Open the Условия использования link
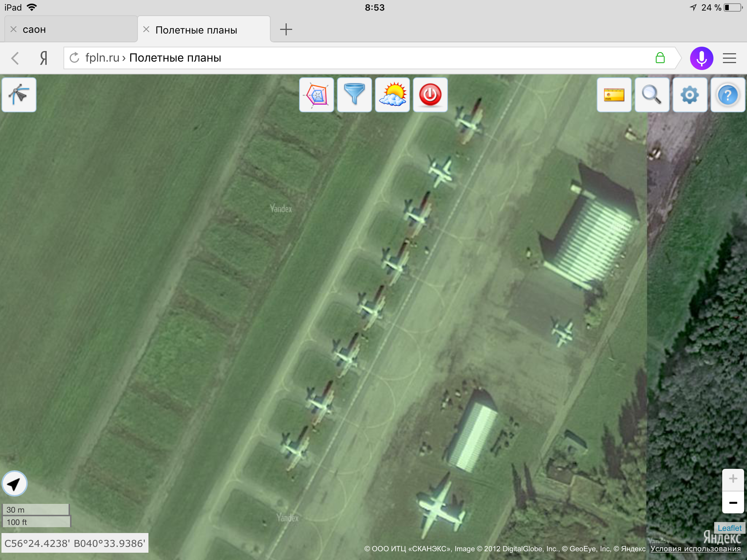747x560 pixels. (x=695, y=549)
